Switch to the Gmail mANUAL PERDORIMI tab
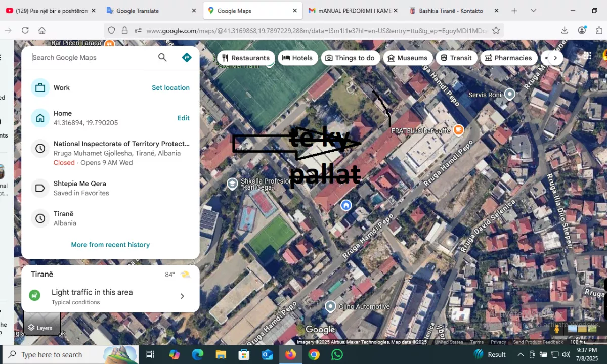 353,11
